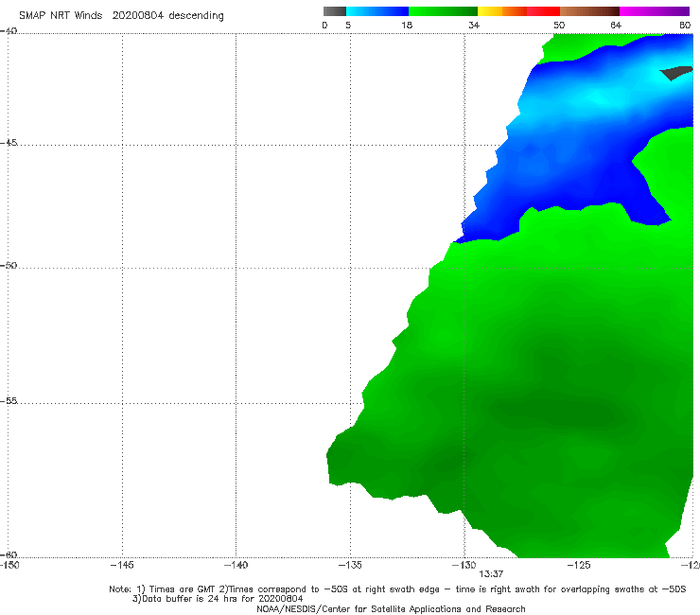The height and width of the screenshot is (615, 700).
Task: Click the colorbar label '18'
Action: (x=407, y=25)
